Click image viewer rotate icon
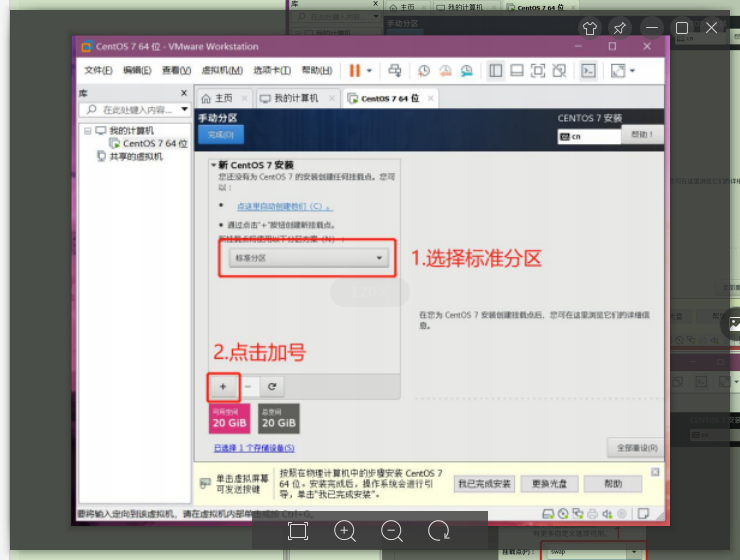740x560 pixels. (x=439, y=531)
